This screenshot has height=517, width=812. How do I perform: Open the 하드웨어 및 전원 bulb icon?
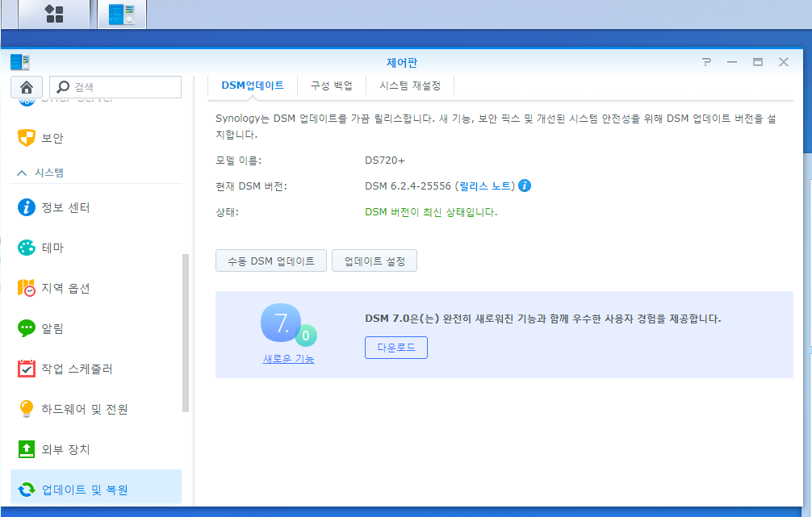(27, 409)
